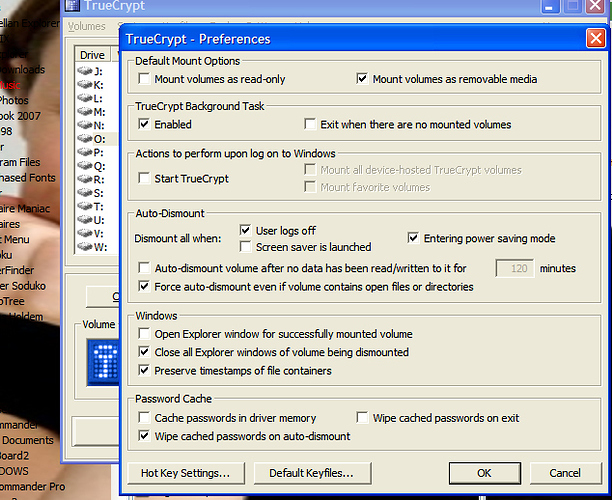Screen dimensions: 612x500
Task: Open Hot Key Settings dialog
Action: click(x=186, y=473)
